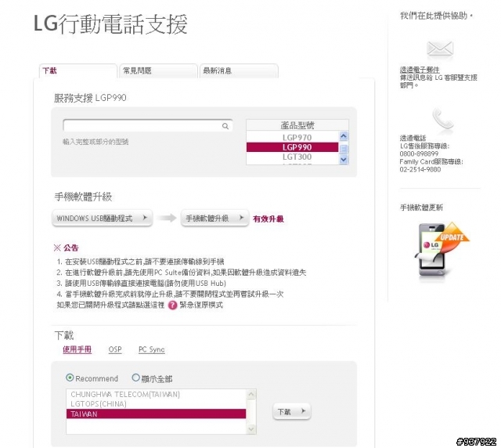Select TAIWAN in region list
Viewport: 501px width, 448px height.
pyautogui.click(x=157, y=414)
